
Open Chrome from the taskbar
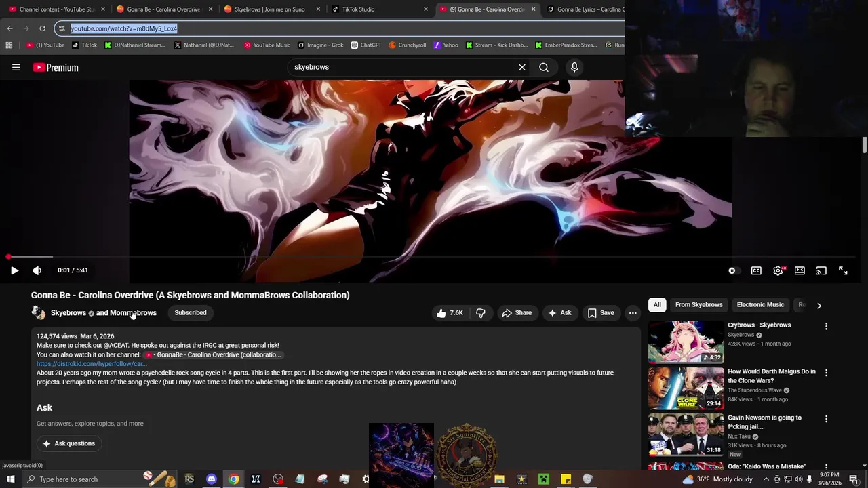click(x=234, y=479)
